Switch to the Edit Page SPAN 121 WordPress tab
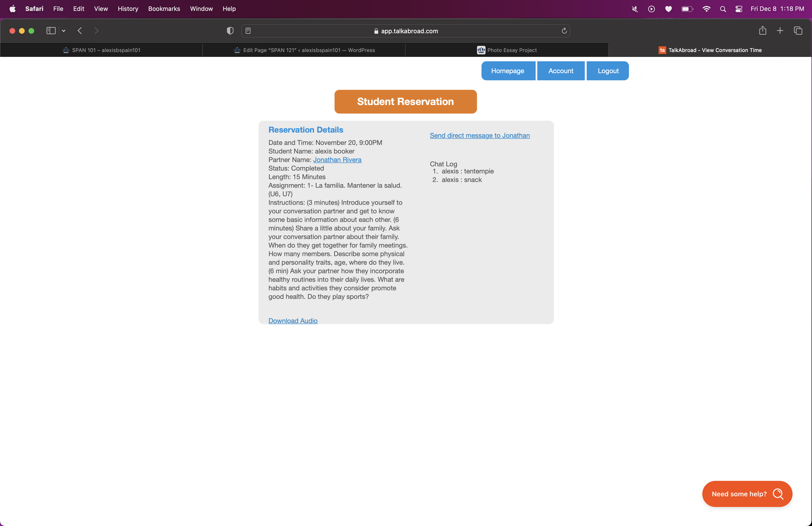The image size is (812, 526). point(304,50)
